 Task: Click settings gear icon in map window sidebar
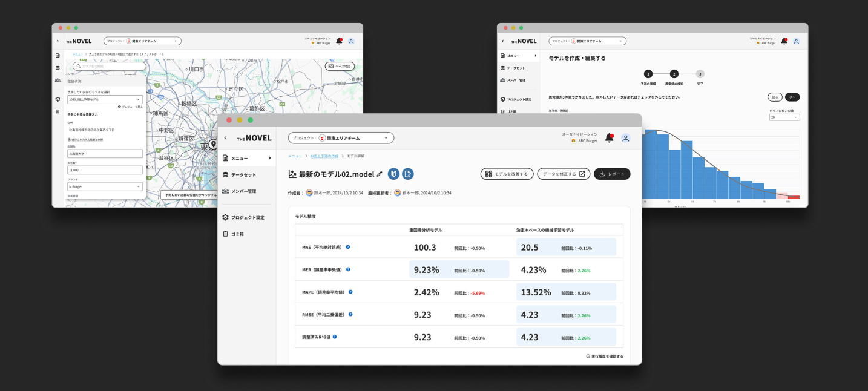58,99
